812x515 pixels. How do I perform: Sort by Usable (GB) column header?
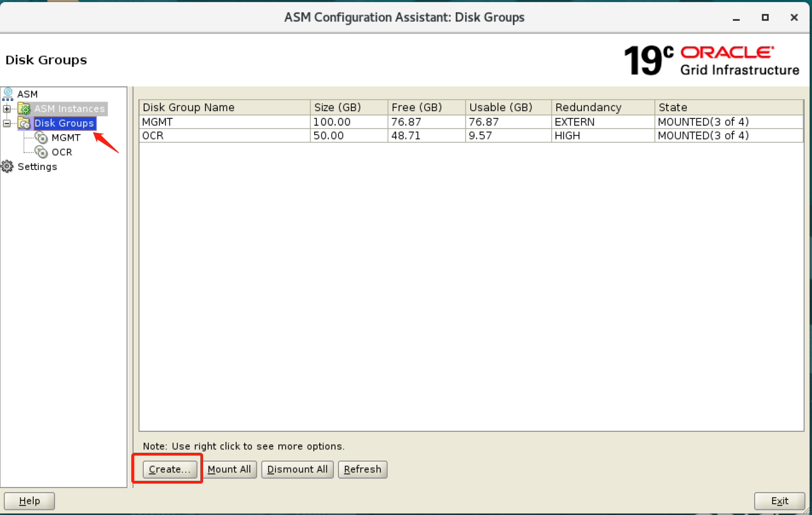pyautogui.click(x=508, y=107)
